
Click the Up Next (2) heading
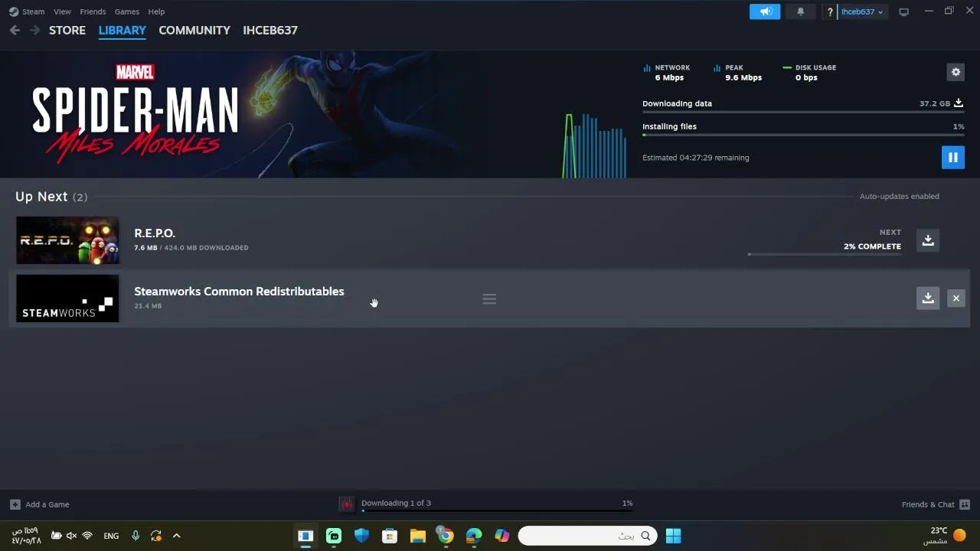[51, 197]
